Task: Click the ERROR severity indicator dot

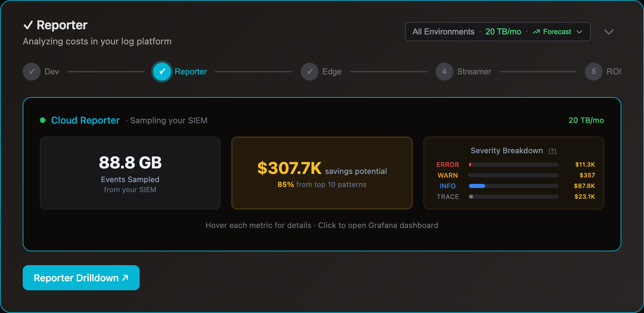Action: pyautogui.click(x=470, y=165)
